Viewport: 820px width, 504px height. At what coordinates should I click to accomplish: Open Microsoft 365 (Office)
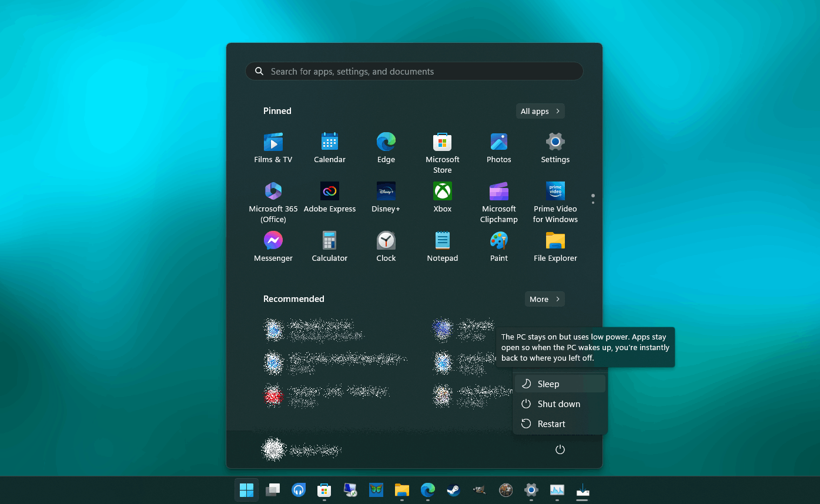(273, 203)
